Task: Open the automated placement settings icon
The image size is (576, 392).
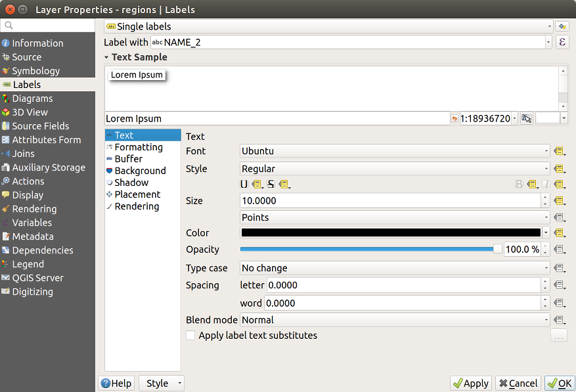Action: 562,26
